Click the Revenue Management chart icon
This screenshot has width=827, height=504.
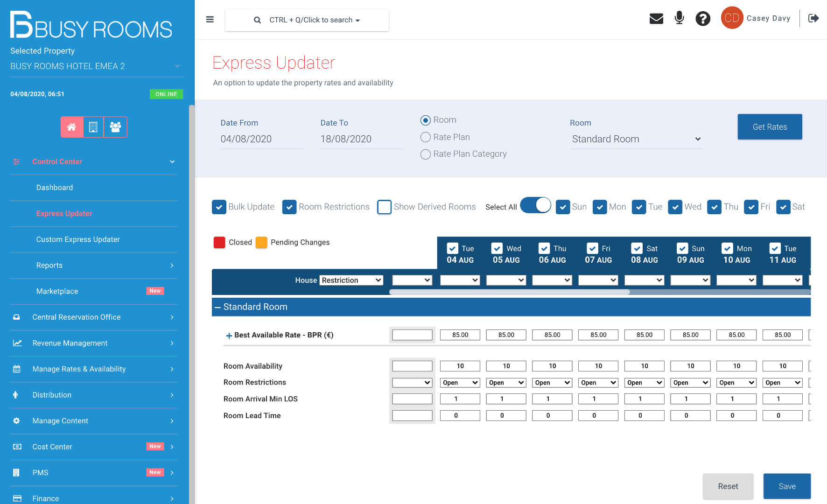point(17,343)
